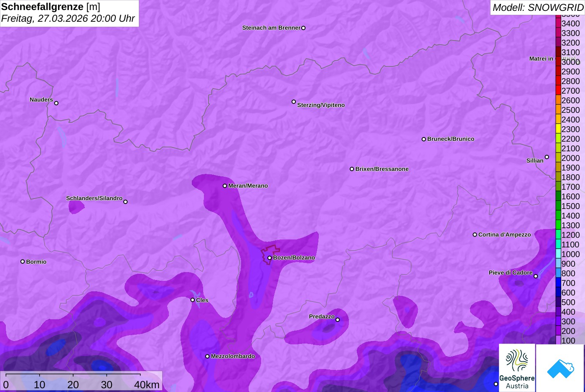Choose the 2200 m lime swatch
585x392 pixels.
(x=558, y=138)
